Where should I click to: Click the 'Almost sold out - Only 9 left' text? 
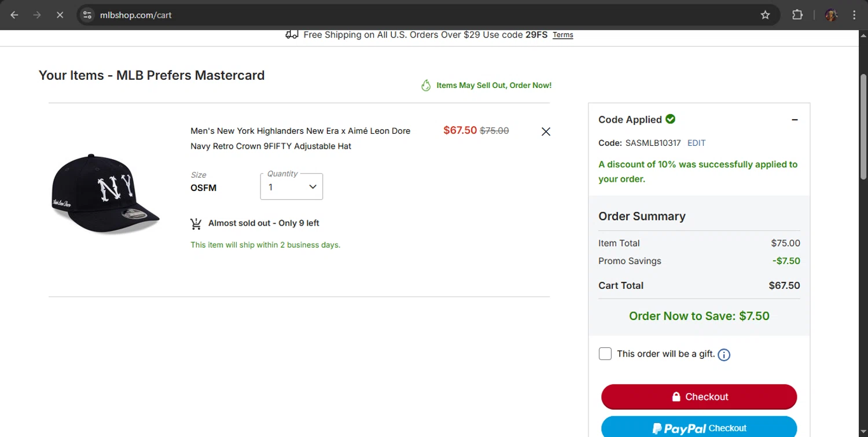tap(264, 223)
